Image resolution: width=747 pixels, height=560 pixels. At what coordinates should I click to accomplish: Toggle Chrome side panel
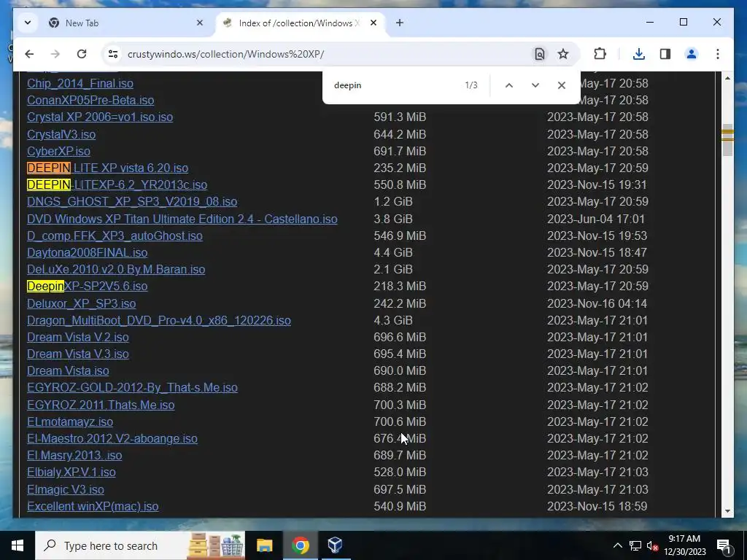[665, 54]
